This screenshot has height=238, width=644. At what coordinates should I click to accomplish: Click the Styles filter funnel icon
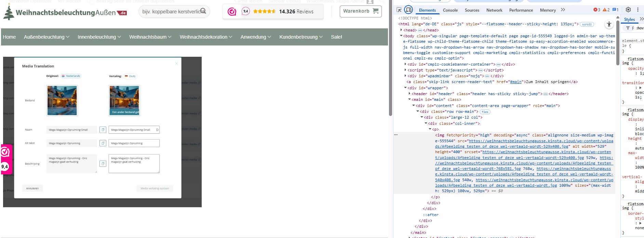point(628,28)
